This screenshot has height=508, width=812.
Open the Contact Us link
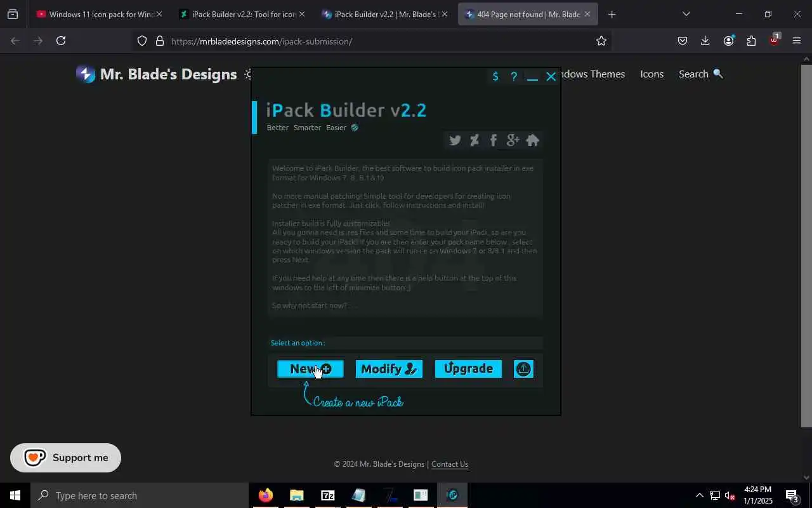tap(450, 464)
